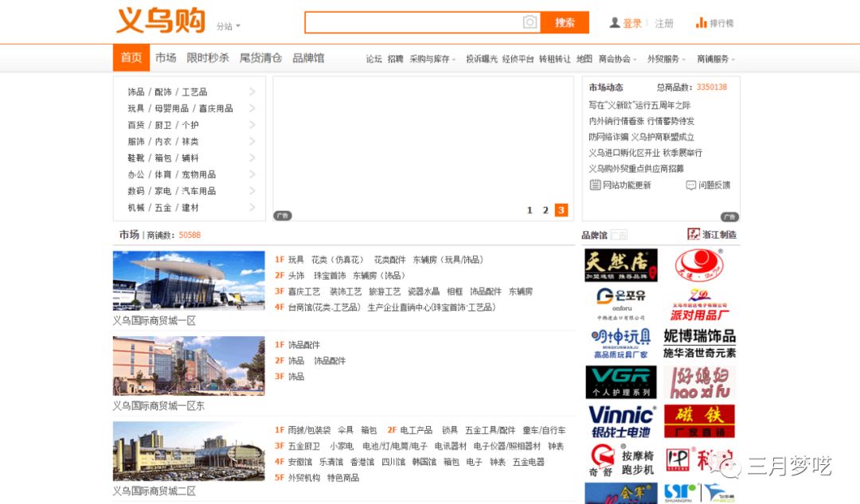The width and height of the screenshot is (860, 504).
Task: Open the 义乌国际商贸城一区 building thumbnail
Action: pyautogui.click(x=189, y=280)
